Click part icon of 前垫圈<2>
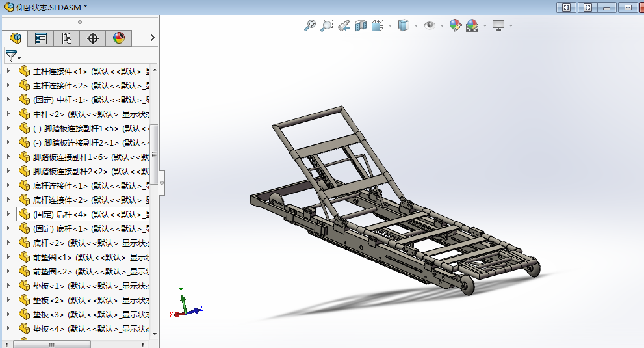This screenshot has width=644, height=348. [24, 271]
